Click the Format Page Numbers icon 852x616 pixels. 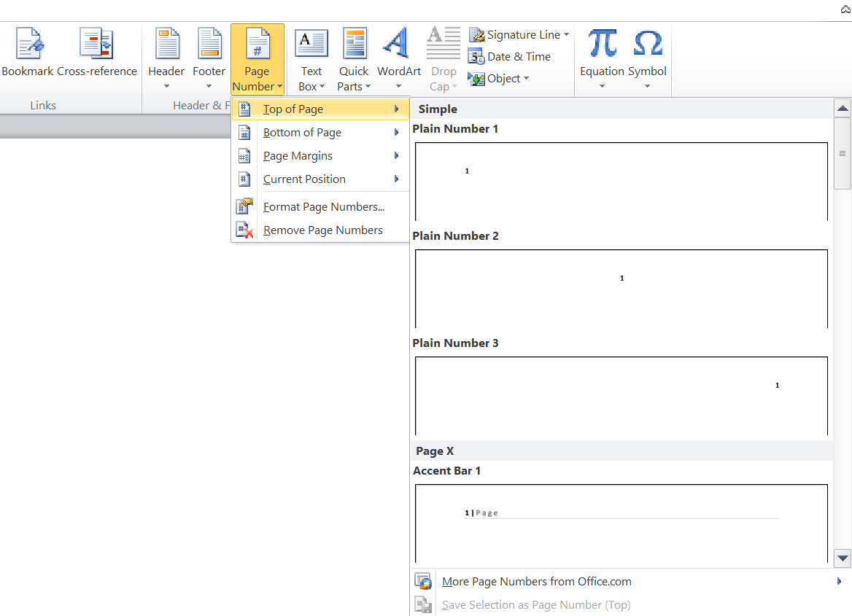[244, 206]
